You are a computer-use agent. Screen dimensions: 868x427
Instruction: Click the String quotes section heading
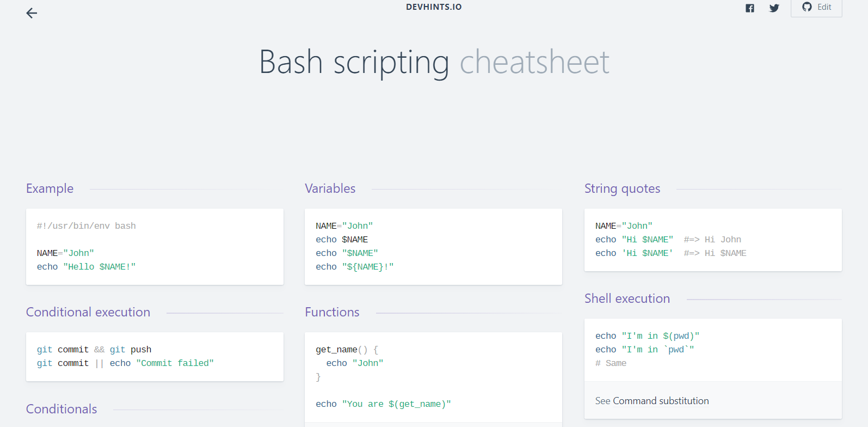pyautogui.click(x=622, y=188)
